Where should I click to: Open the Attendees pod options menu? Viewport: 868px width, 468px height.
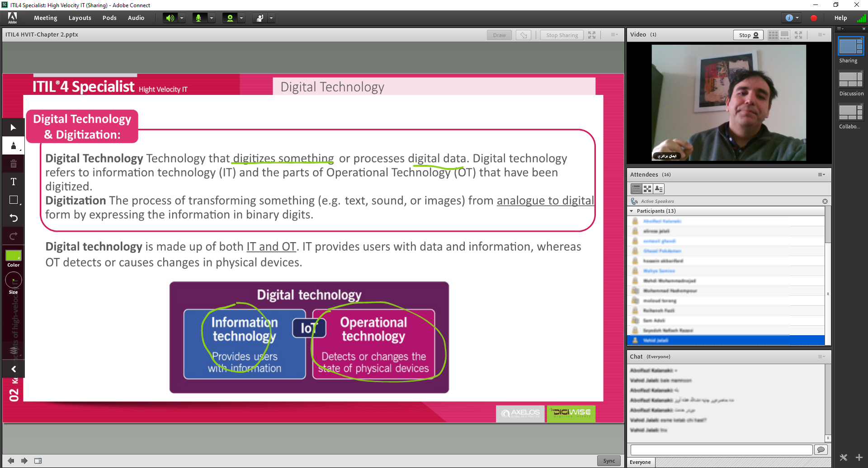point(821,175)
